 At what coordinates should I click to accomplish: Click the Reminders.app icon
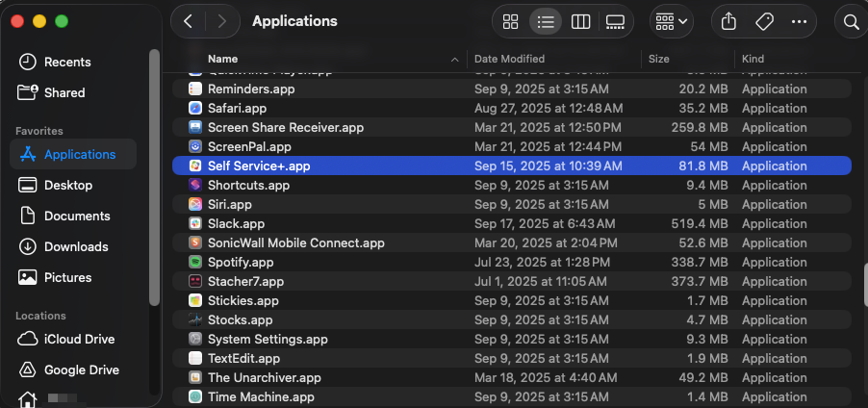click(x=194, y=89)
